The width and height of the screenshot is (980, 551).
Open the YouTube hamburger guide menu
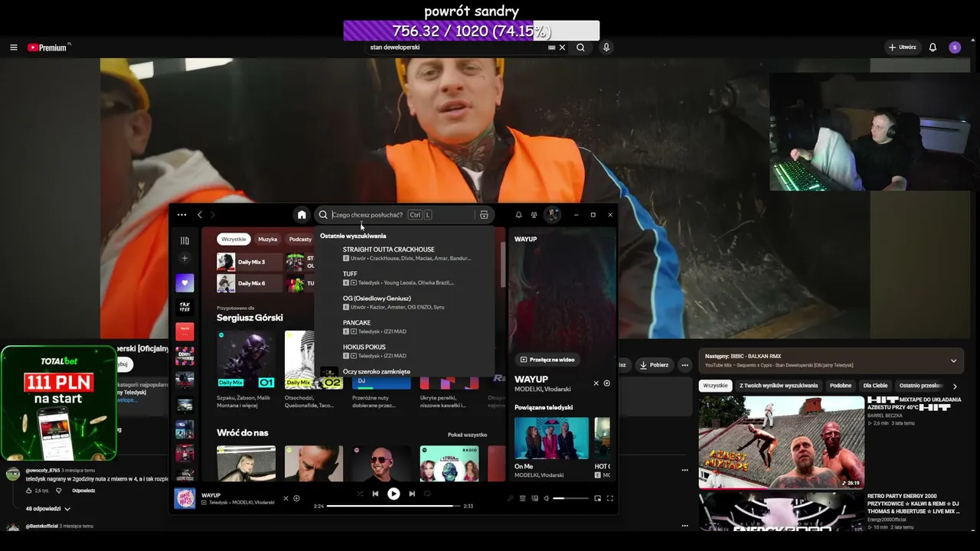13,47
